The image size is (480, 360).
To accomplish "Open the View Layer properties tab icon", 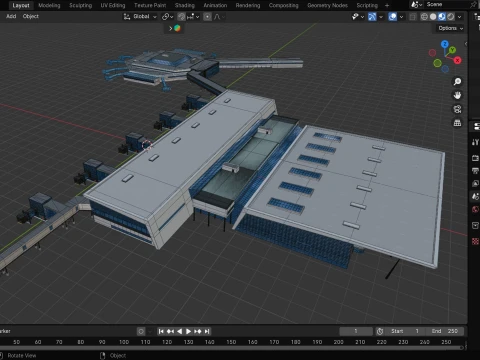I will pyautogui.click(x=475, y=184).
